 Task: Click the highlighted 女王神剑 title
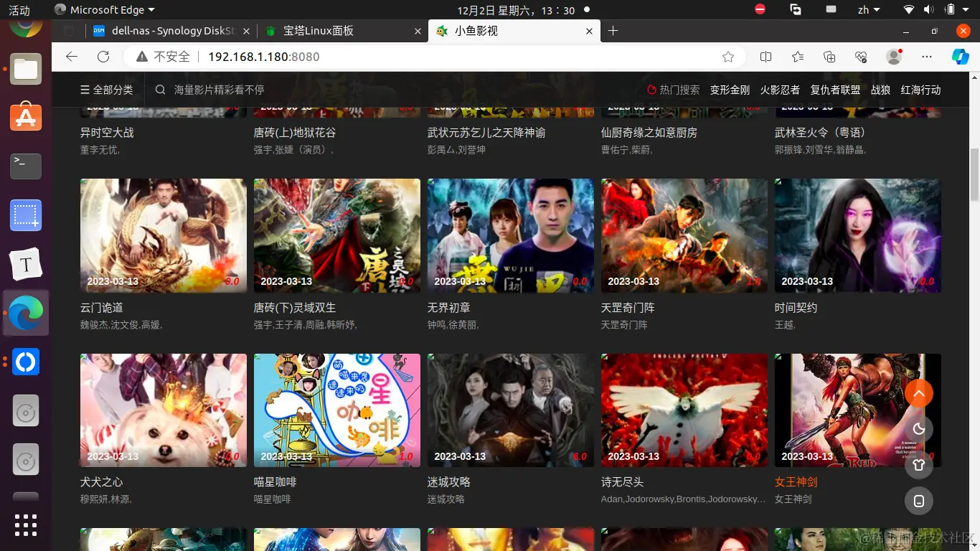796,482
